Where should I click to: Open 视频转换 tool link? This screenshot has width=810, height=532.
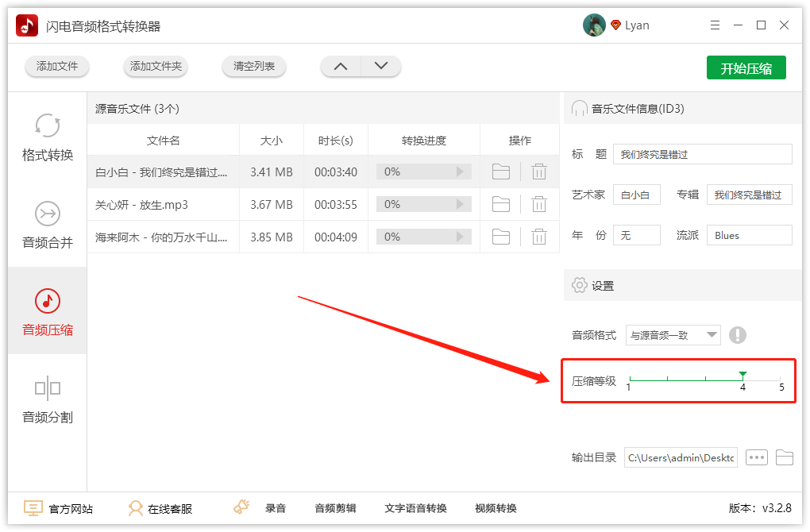[496, 508]
